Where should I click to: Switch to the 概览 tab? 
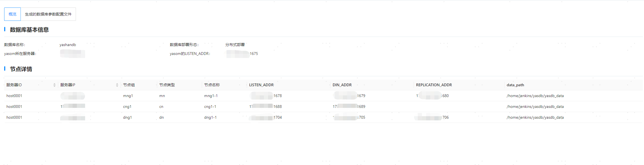12,14
